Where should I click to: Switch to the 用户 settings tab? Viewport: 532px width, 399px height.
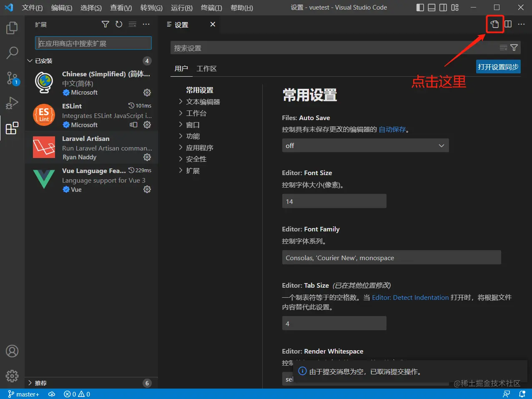click(181, 68)
